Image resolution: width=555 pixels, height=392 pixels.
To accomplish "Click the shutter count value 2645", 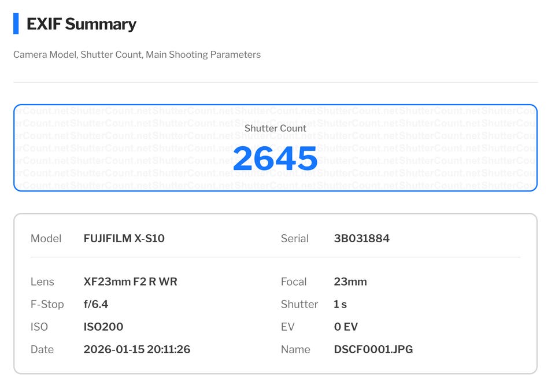I will click(x=275, y=158).
